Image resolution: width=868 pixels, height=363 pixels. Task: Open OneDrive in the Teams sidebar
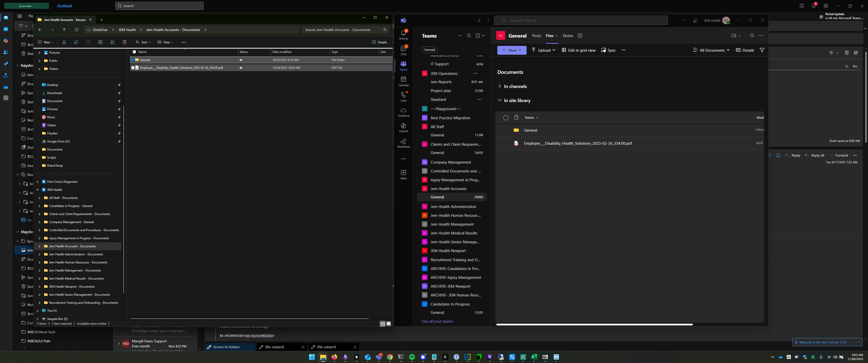[x=403, y=112]
